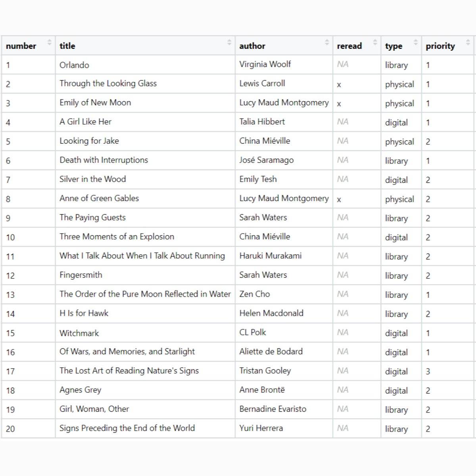Image resolution: width=476 pixels, height=476 pixels.
Task: Select the title 'Girl, Woman, Other'
Action: [x=94, y=409]
